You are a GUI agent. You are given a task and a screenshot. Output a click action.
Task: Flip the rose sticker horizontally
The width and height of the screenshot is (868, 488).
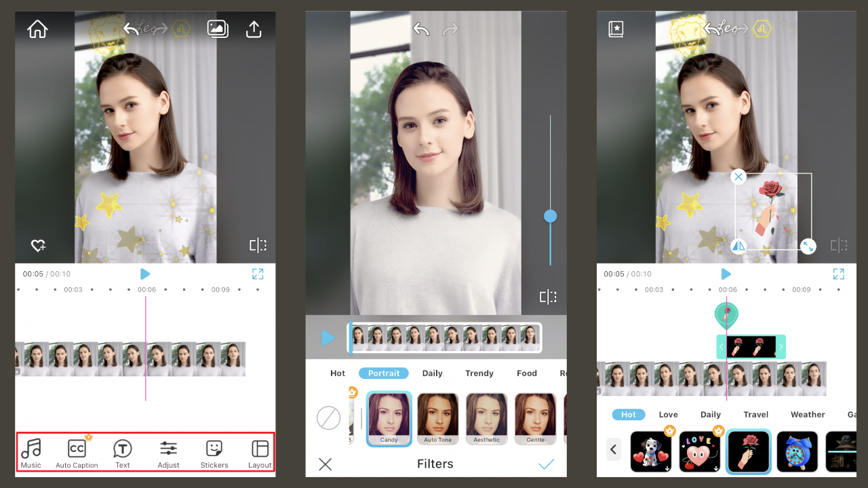(738, 245)
